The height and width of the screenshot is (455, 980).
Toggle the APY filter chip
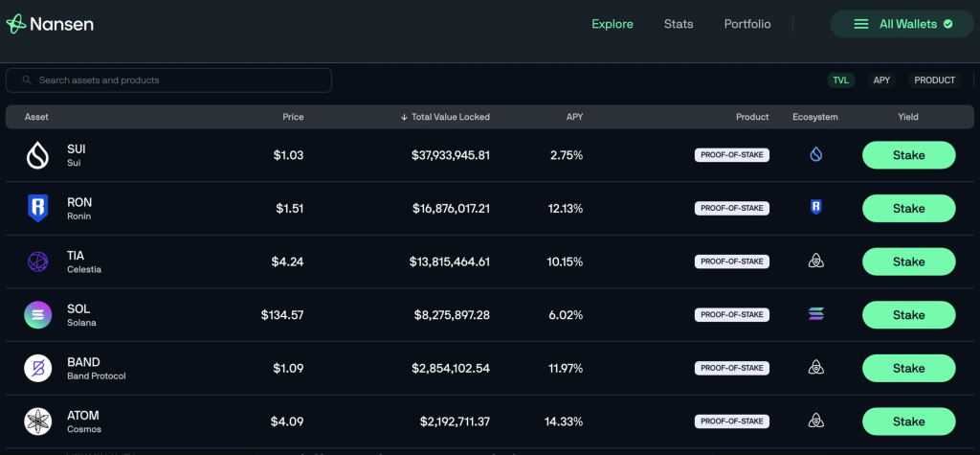(881, 80)
